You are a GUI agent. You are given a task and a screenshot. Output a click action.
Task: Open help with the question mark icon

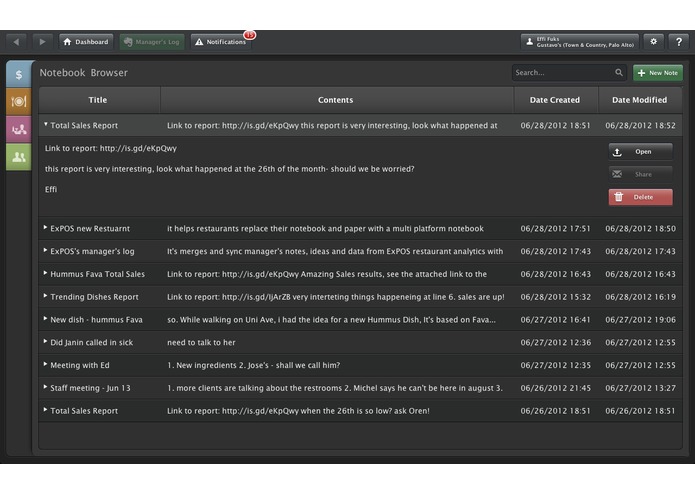[x=679, y=42]
